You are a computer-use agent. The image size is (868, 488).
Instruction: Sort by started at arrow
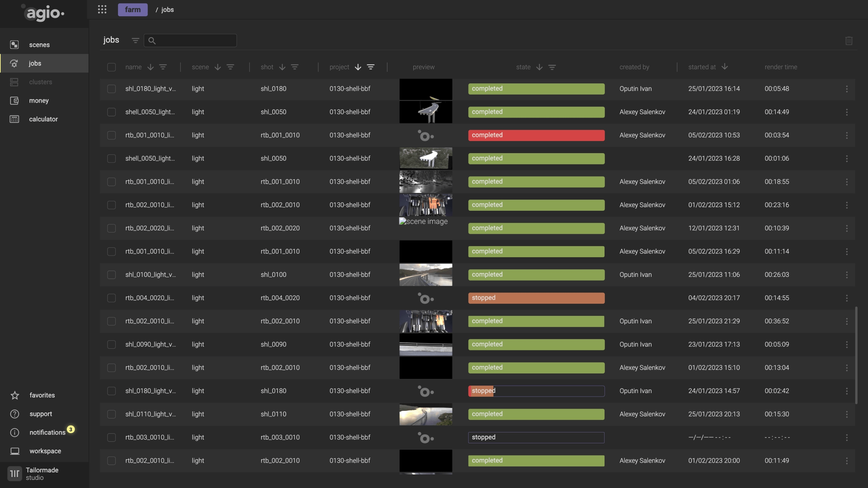725,67
